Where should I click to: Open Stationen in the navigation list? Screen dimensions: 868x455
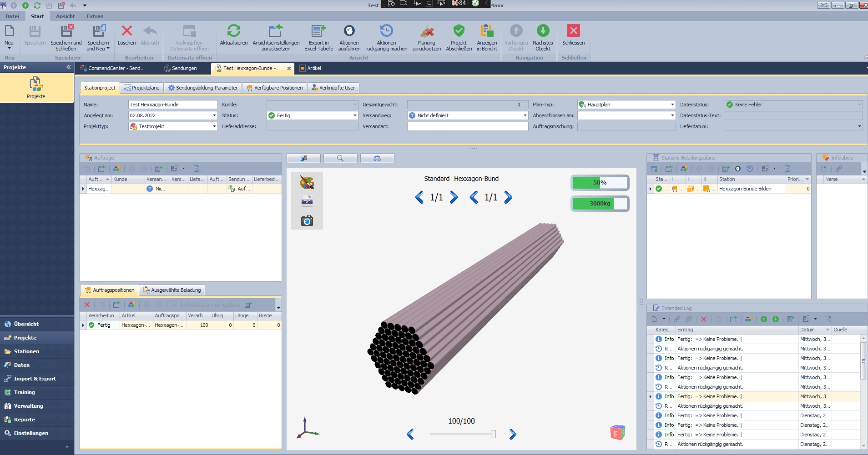click(37, 351)
